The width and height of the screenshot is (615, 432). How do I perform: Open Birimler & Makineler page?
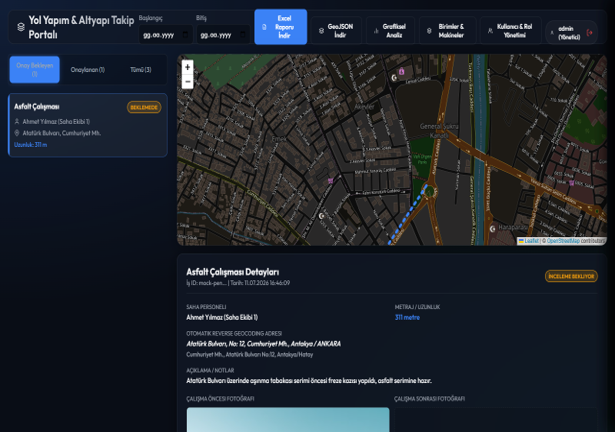point(447,31)
